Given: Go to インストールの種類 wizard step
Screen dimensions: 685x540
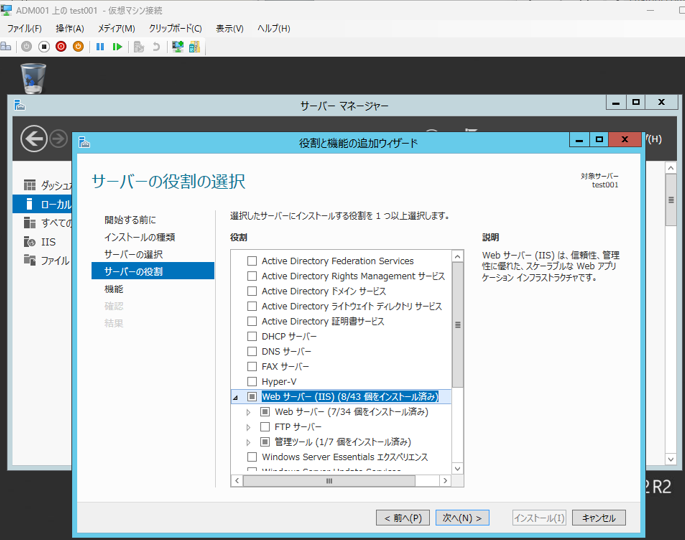Looking at the screenshot, I should pos(139,237).
